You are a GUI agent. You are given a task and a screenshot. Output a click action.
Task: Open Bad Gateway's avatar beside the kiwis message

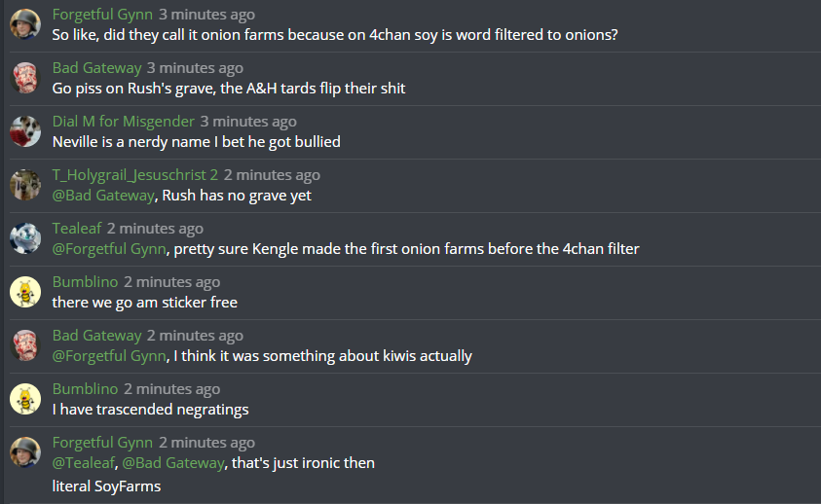pos(24,345)
